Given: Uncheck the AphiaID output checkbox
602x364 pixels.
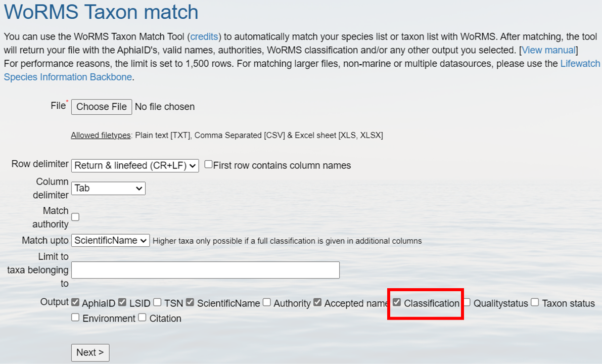Looking at the screenshot, I should tap(75, 302).
